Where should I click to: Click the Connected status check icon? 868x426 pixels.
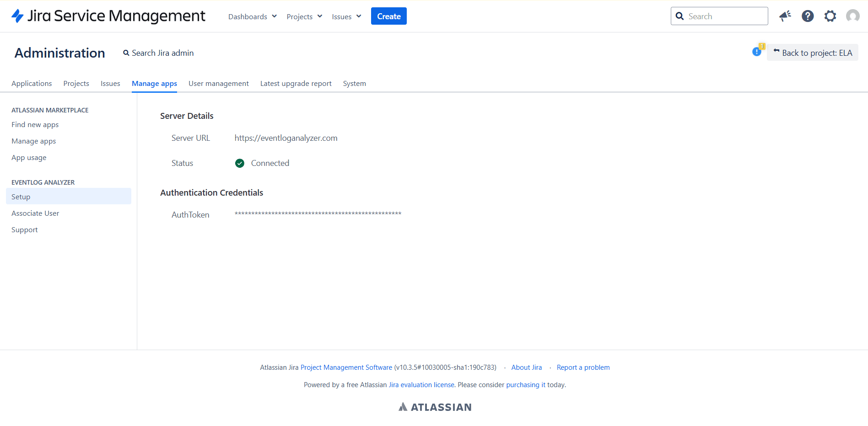point(239,163)
